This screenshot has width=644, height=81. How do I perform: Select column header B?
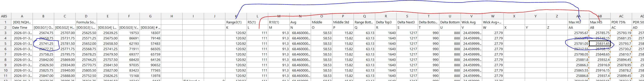43,16
